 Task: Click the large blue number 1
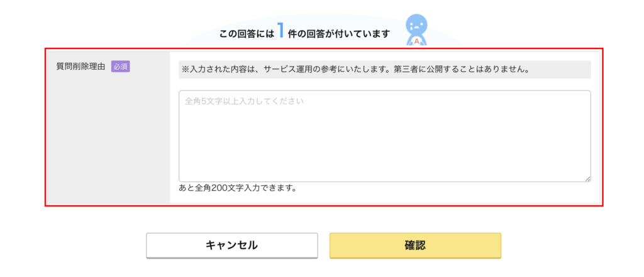click(280, 31)
